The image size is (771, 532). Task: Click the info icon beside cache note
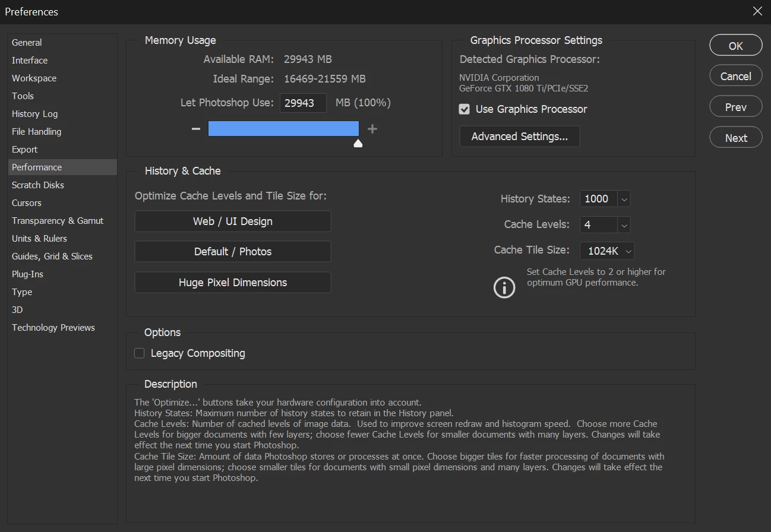point(504,288)
